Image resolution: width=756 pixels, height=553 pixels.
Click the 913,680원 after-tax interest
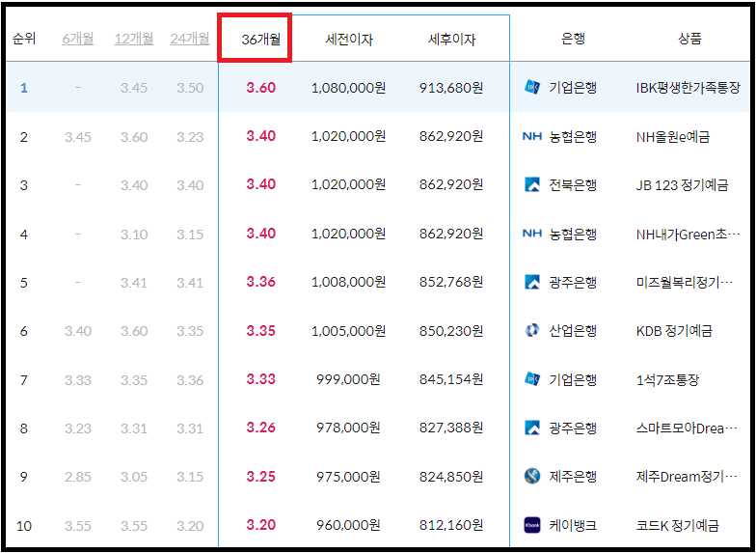pyautogui.click(x=451, y=88)
